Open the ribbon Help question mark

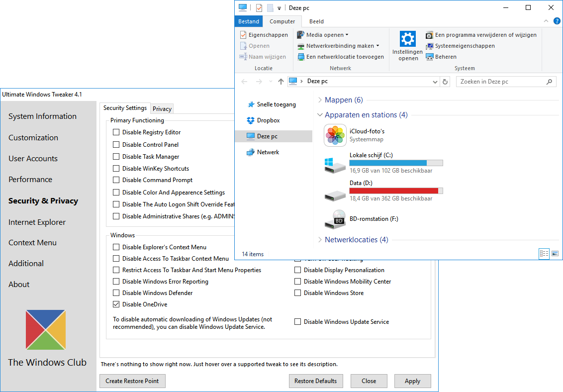tap(557, 21)
